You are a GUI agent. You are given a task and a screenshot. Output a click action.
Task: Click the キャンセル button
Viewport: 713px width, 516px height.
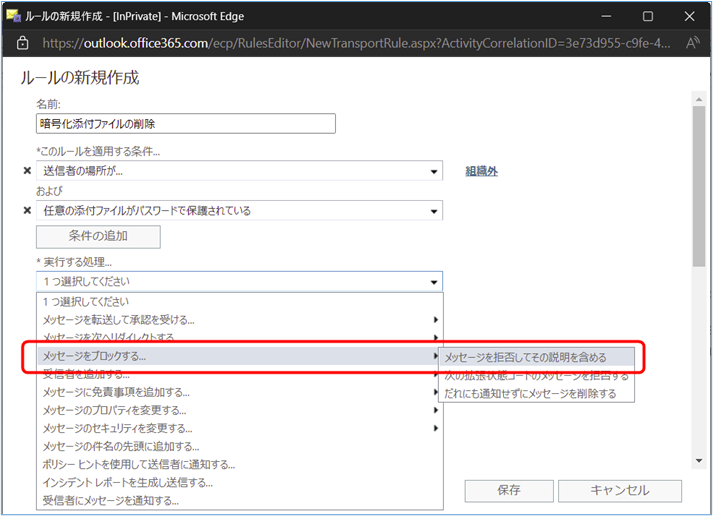620,491
